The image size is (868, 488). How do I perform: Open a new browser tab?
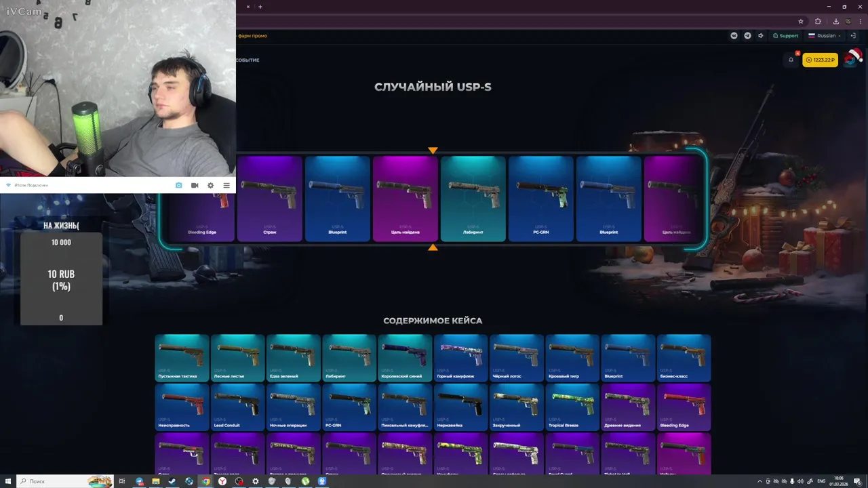pyautogui.click(x=260, y=7)
